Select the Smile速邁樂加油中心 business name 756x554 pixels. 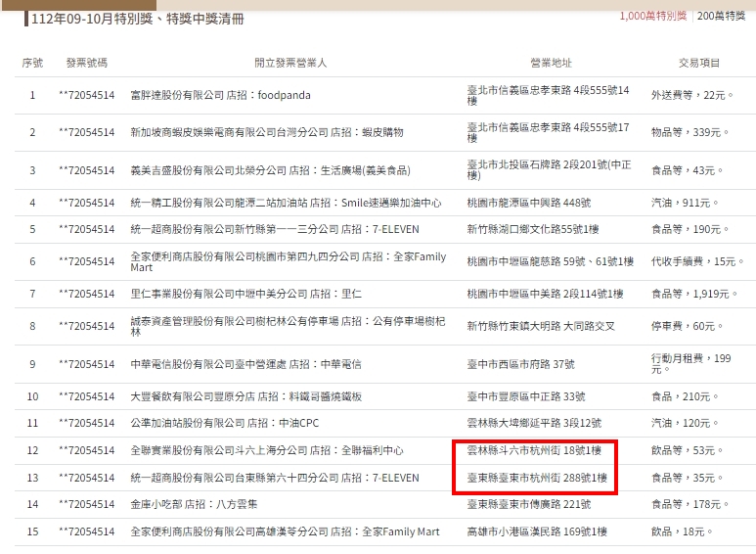(286, 203)
